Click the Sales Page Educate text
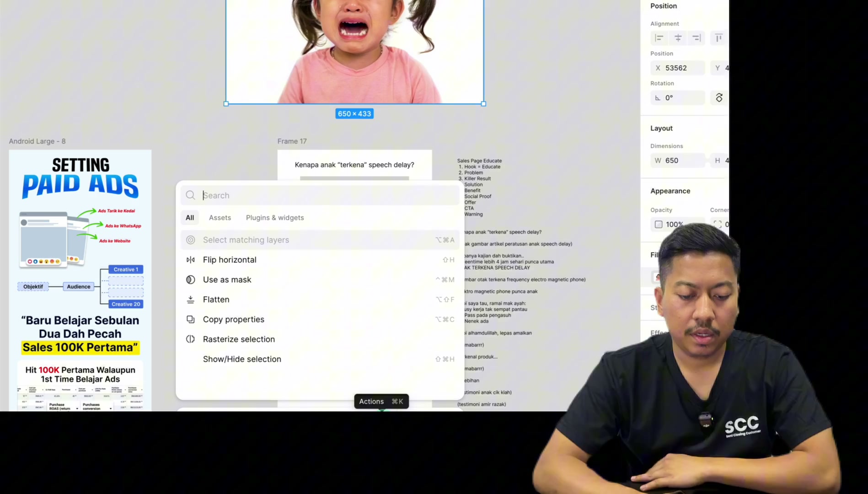This screenshot has width=868, height=494. point(479,161)
